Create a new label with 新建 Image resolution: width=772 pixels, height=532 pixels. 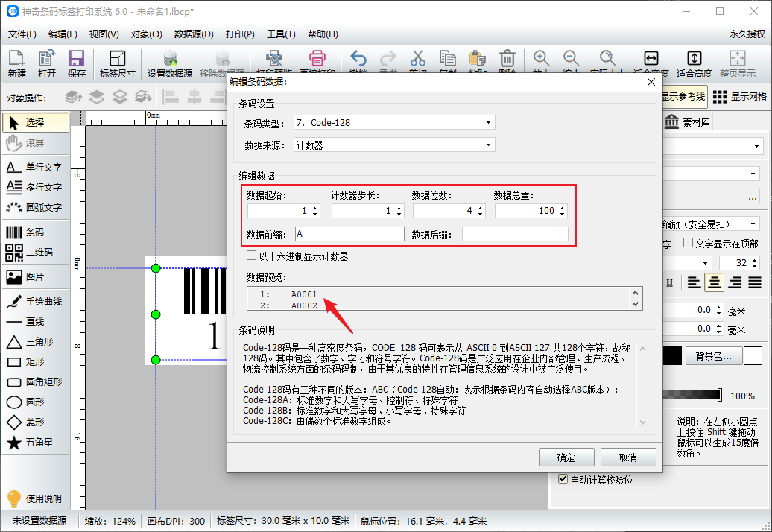click(x=16, y=63)
